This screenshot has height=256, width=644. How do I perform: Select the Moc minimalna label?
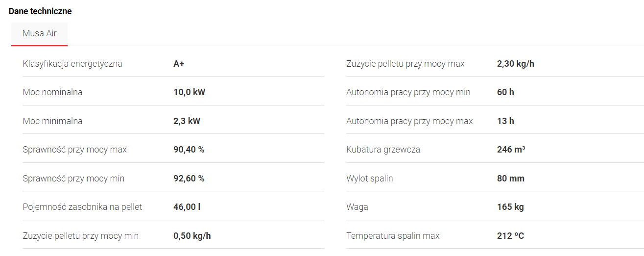pyautogui.click(x=52, y=121)
